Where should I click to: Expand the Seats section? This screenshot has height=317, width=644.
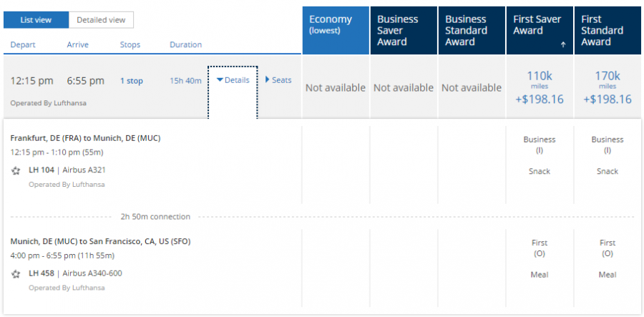pos(278,80)
